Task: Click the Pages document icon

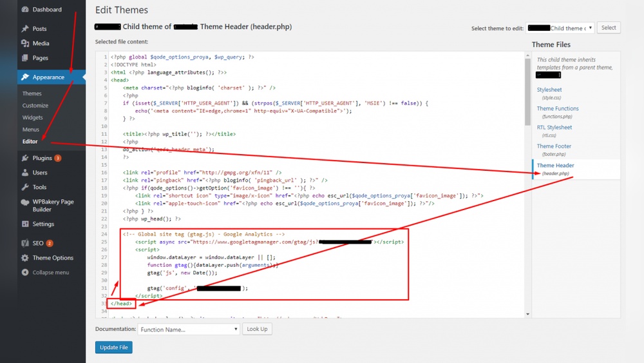Action: [x=25, y=58]
